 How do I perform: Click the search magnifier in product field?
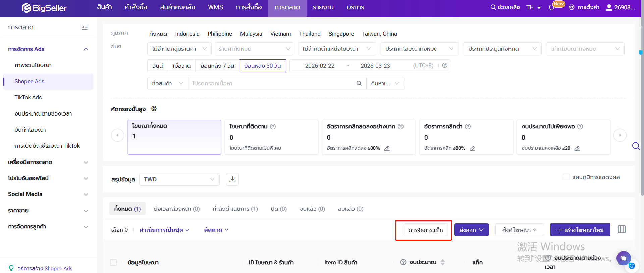[359, 84]
